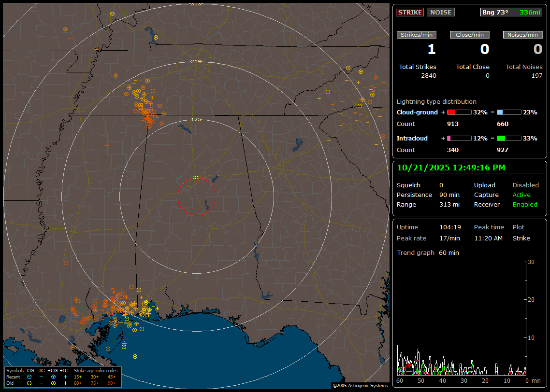Viewport: 550px width, 392px height.
Task: Click the positive intracloud pink percentage bar
Action: (x=459, y=138)
